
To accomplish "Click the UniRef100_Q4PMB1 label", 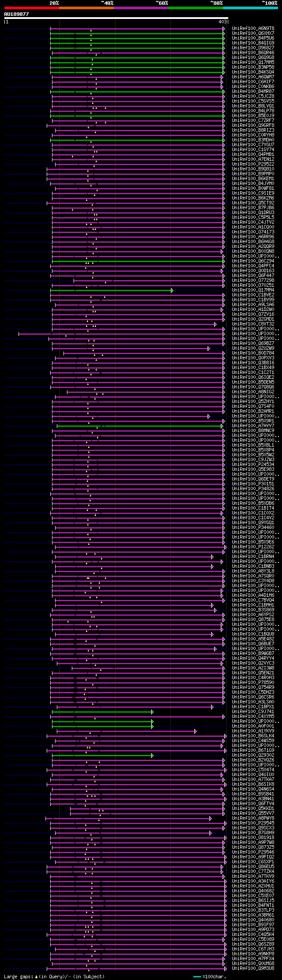I will click(253, 154).
